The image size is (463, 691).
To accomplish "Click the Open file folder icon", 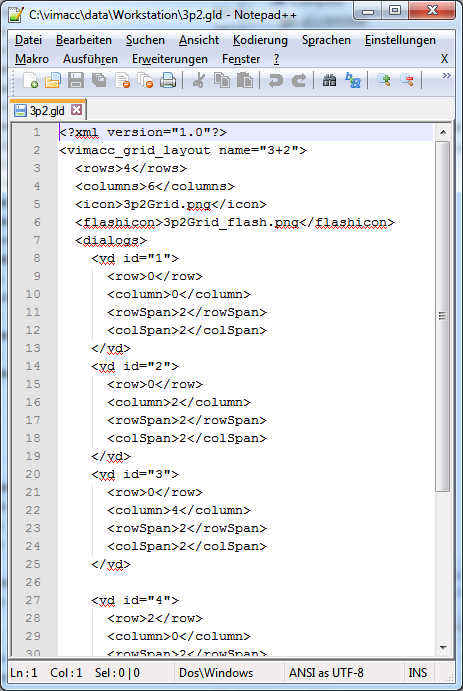I will 53,81.
